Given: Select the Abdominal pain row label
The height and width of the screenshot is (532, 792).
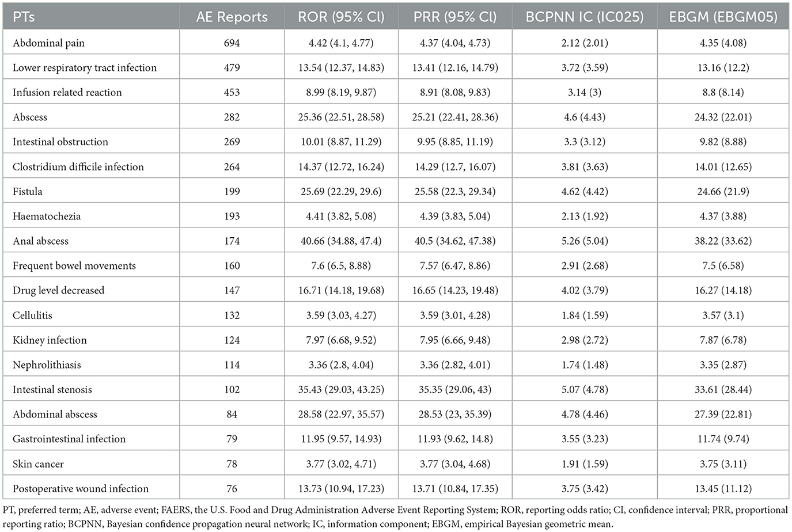Looking at the screenshot, I should (x=48, y=43).
